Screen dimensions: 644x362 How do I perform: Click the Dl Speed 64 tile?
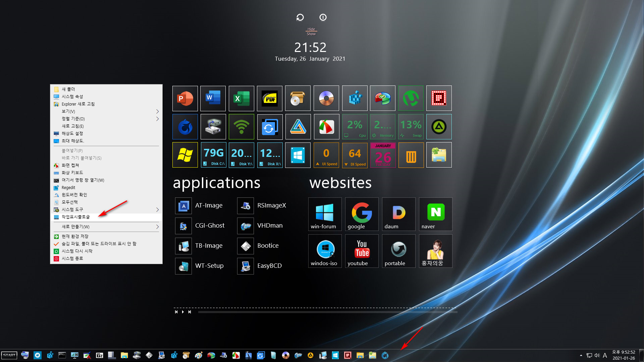[x=355, y=155]
